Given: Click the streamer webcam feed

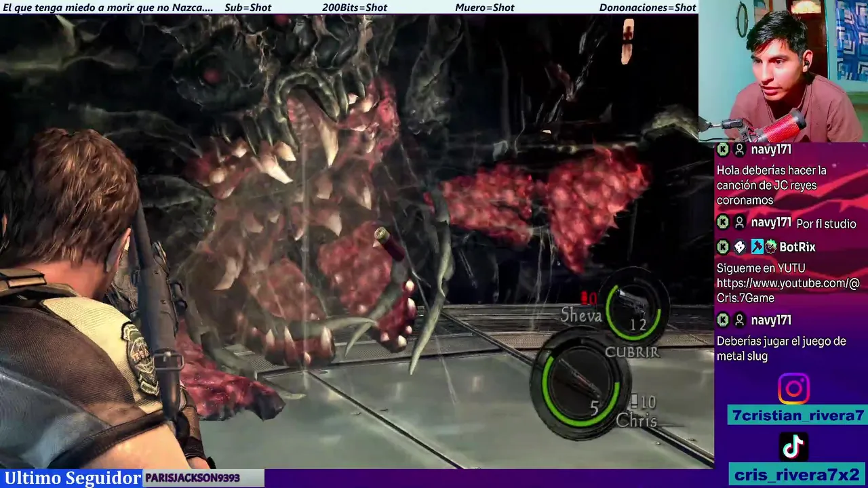Looking at the screenshot, I should (783, 70).
